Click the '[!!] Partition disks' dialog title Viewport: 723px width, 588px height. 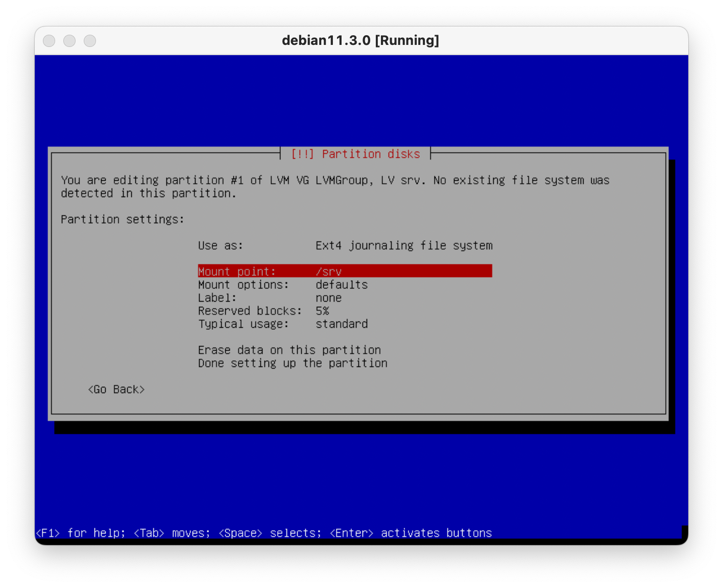tap(355, 154)
